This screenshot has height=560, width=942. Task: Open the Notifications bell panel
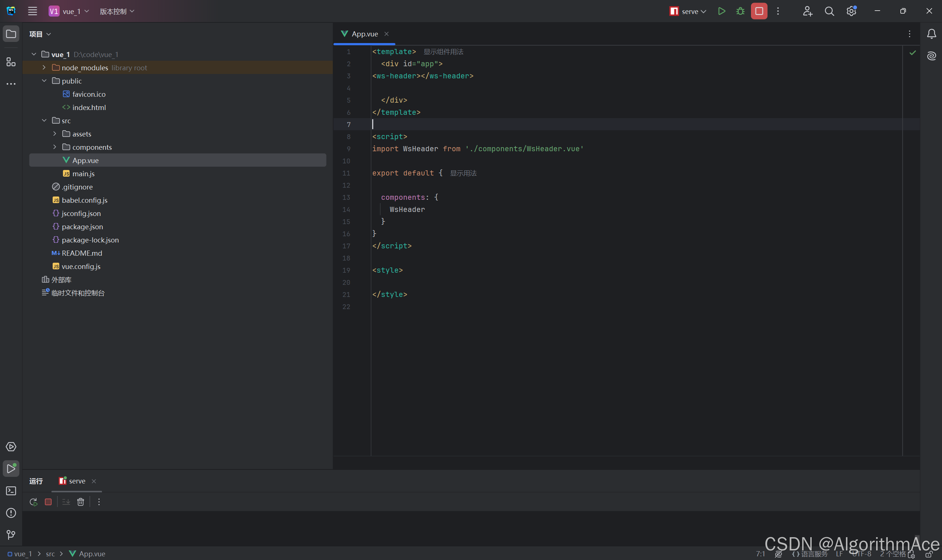tap(931, 34)
